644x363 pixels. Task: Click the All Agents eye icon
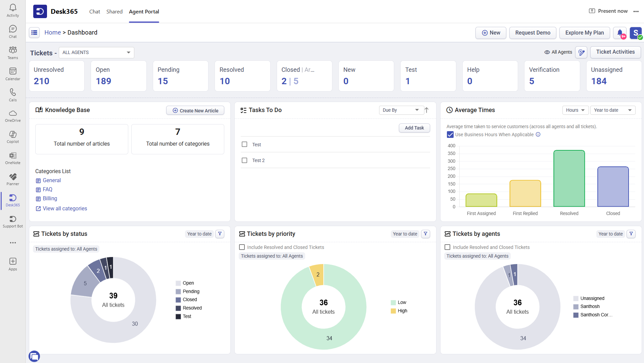pos(547,52)
